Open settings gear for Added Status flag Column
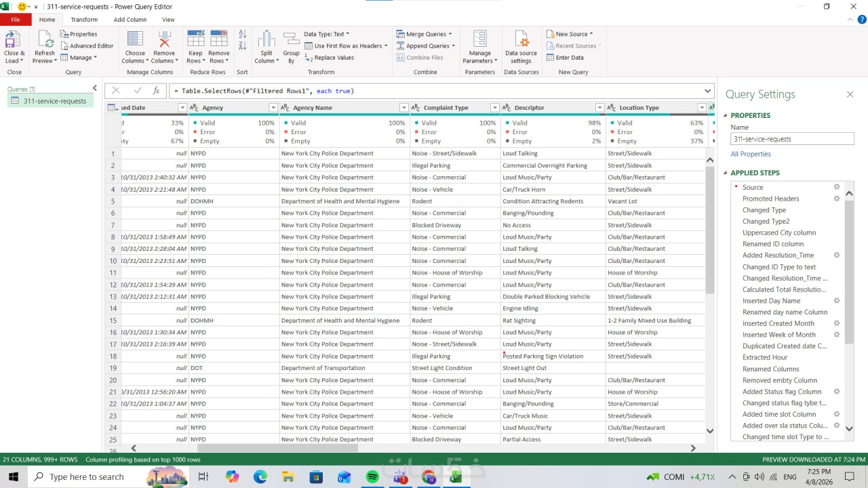 (x=837, y=391)
